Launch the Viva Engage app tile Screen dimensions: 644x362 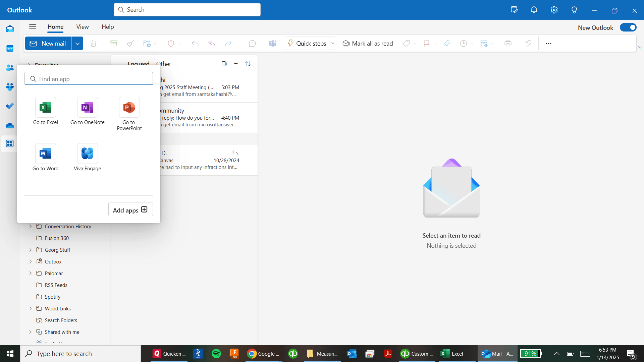pos(88,158)
